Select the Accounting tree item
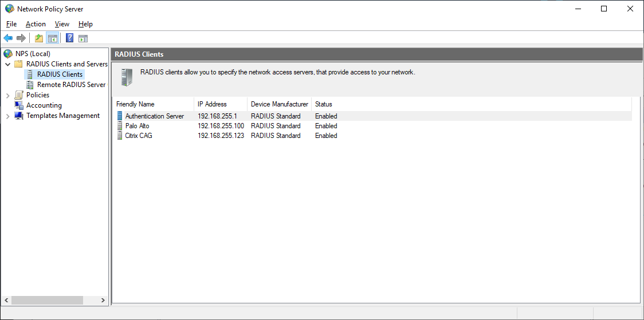 [44, 105]
